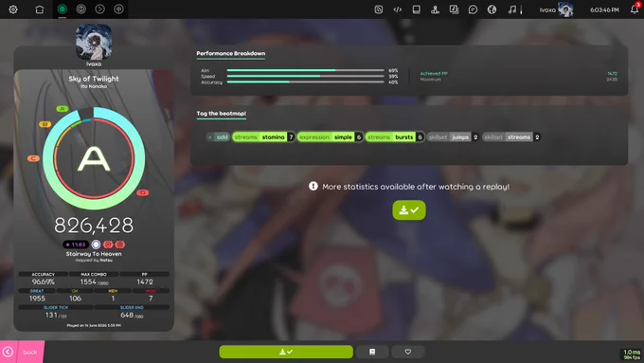Viewport: 644px width, 363px height.
Task: Favourite the beatmap with heart button
Action: click(408, 352)
